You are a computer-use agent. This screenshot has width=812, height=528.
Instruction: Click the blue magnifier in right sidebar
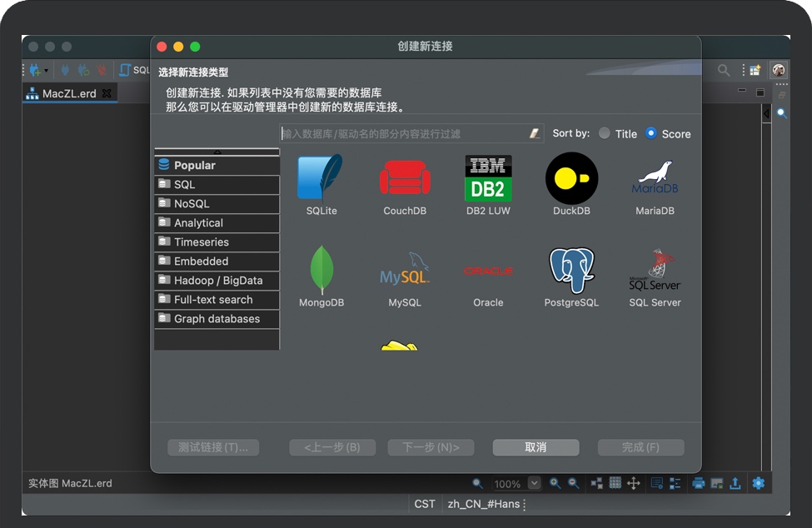click(x=781, y=113)
